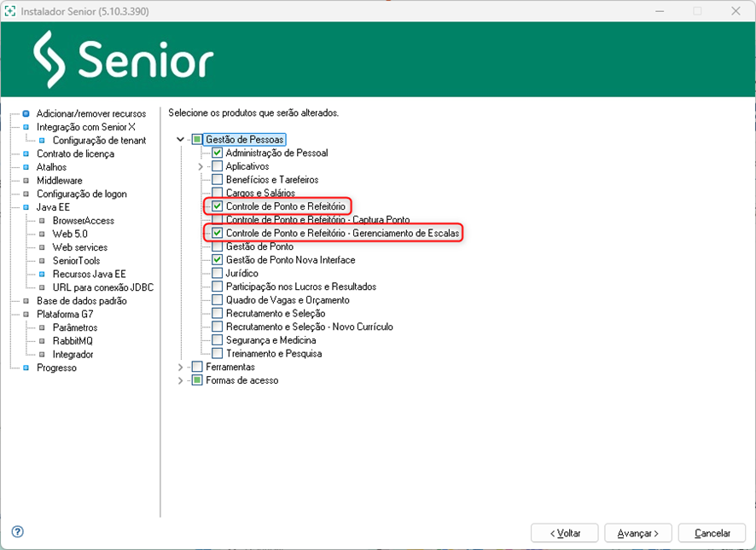Screen dimensions: 756x550
Task: Click the help question mark icon
Action: coord(17,532)
